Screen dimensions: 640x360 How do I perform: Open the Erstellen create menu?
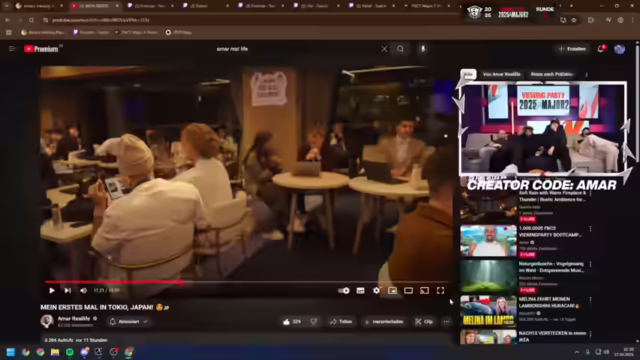tap(572, 49)
